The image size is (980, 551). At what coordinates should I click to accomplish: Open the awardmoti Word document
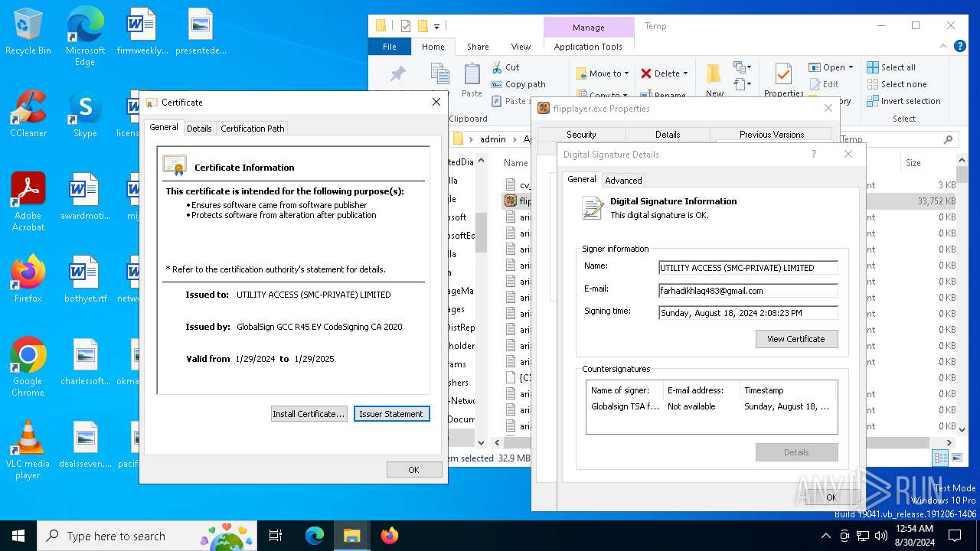click(x=85, y=197)
